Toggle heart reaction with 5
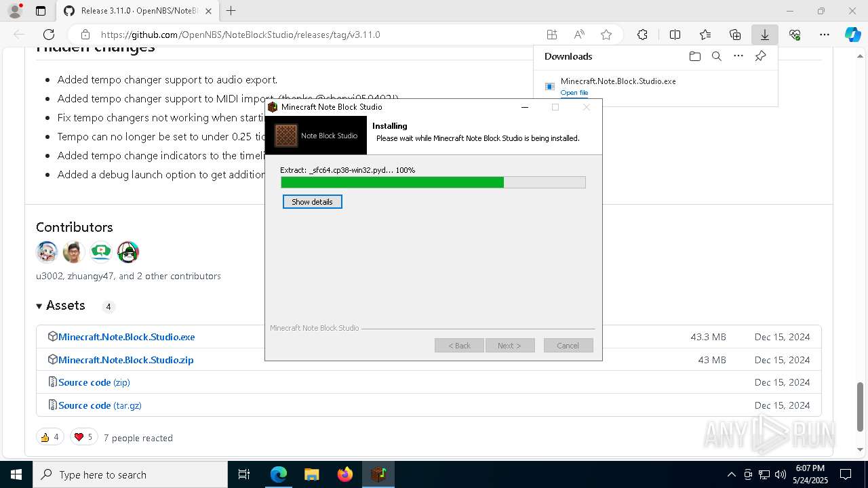Viewport: 868px width, 488px height. (83, 437)
